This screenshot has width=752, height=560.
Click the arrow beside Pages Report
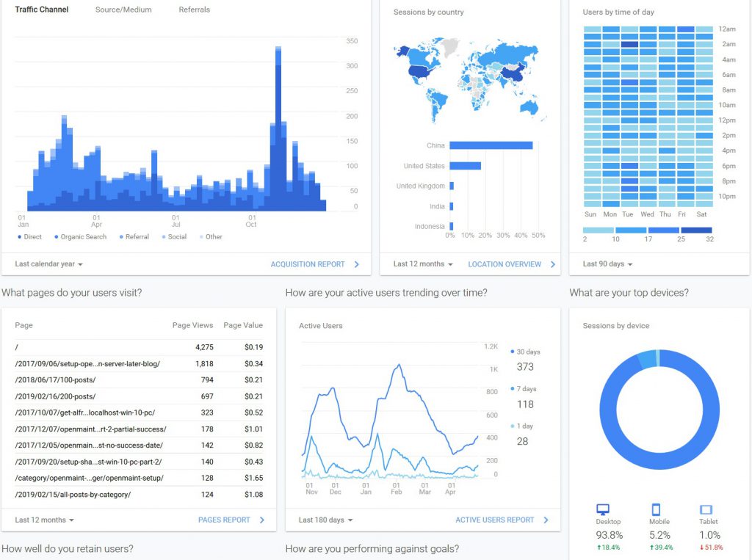coord(262,520)
